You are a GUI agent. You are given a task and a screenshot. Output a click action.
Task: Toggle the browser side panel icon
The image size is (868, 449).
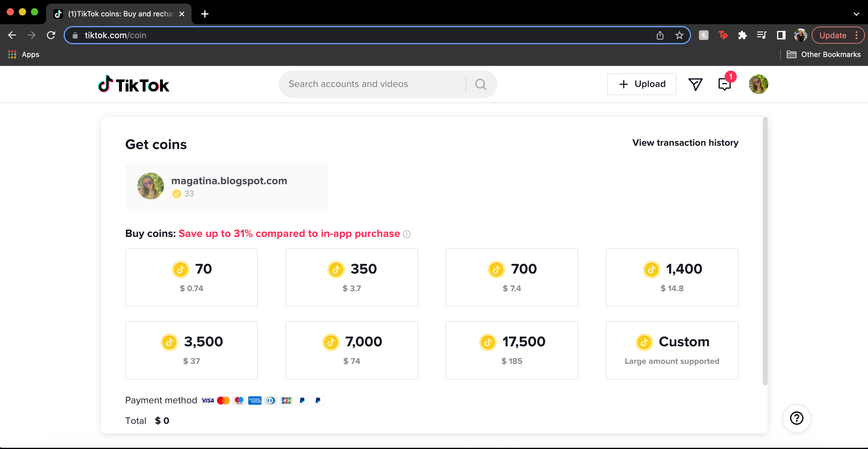(x=781, y=35)
